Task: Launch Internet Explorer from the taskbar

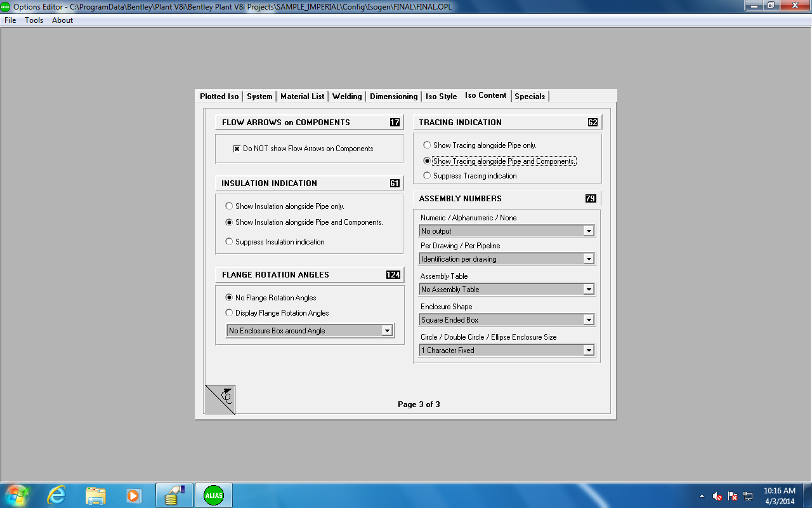Action: (56, 495)
